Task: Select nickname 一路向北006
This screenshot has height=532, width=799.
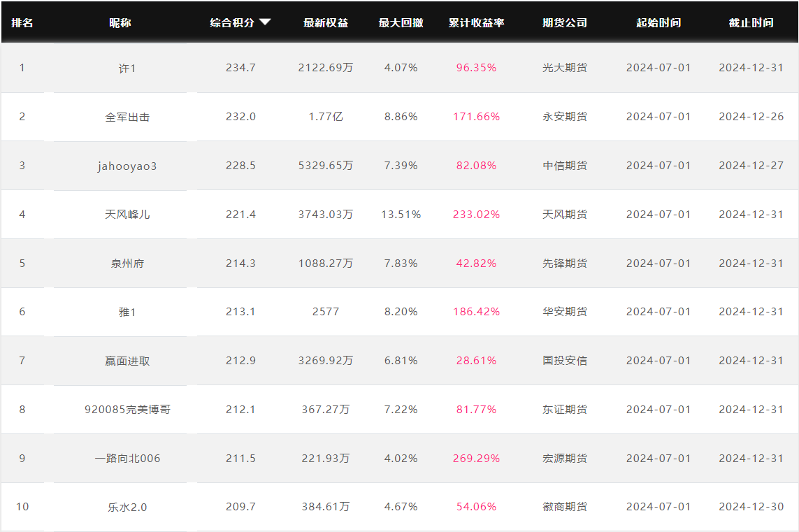Action: coord(127,459)
